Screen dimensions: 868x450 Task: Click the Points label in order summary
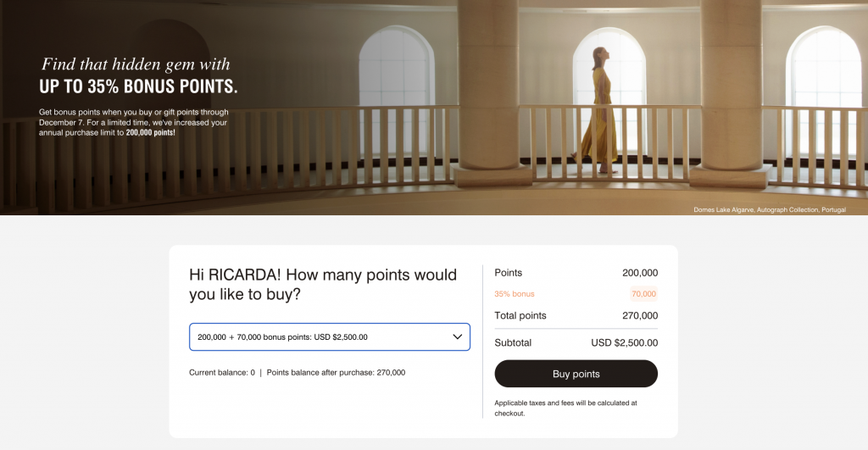(509, 273)
